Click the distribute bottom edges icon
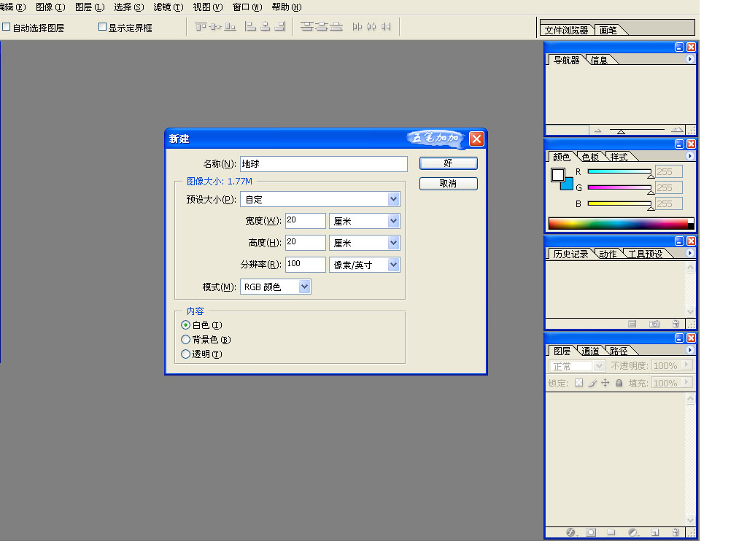 (x=336, y=27)
